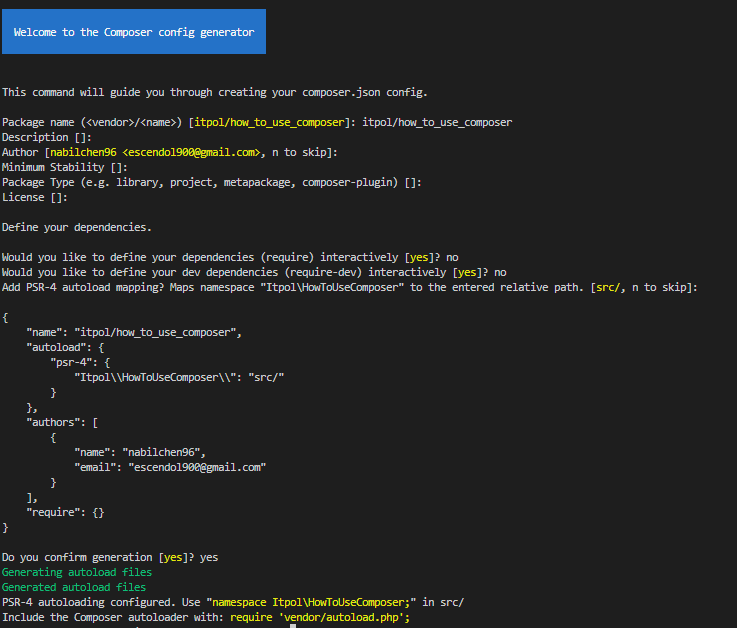This screenshot has width=737, height=628.
Task: Click the 'Define your dependencies.' line
Action: pyautogui.click(x=77, y=228)
